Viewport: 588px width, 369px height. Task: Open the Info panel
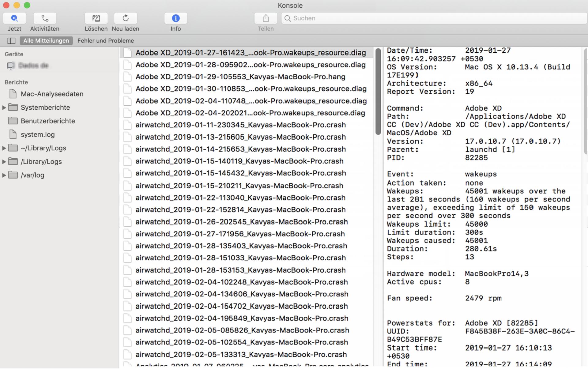coord(175,18)
